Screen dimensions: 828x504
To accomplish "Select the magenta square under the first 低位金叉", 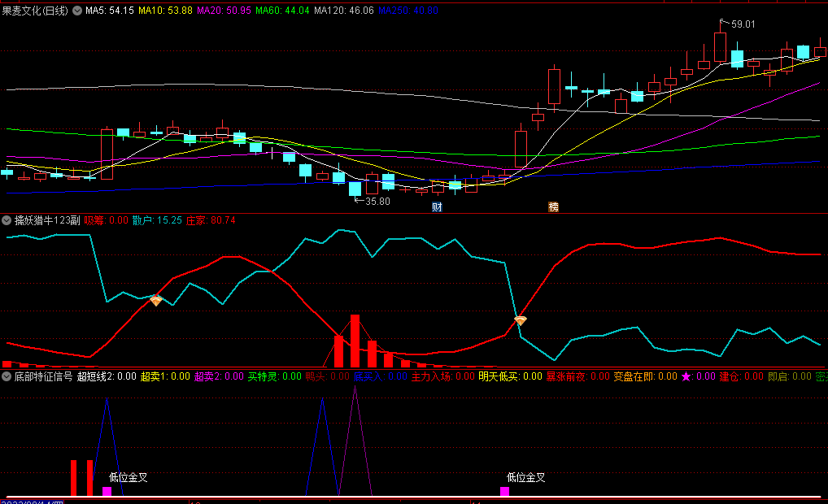I will click(107, 491).
